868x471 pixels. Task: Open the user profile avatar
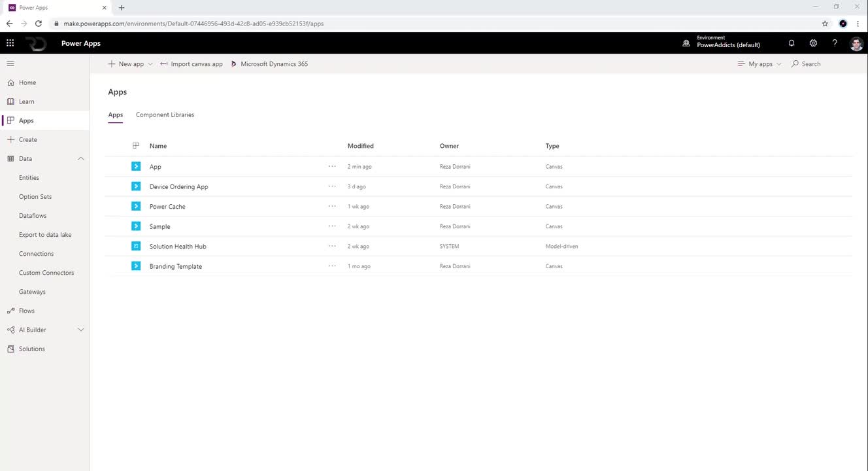point(856,43)
